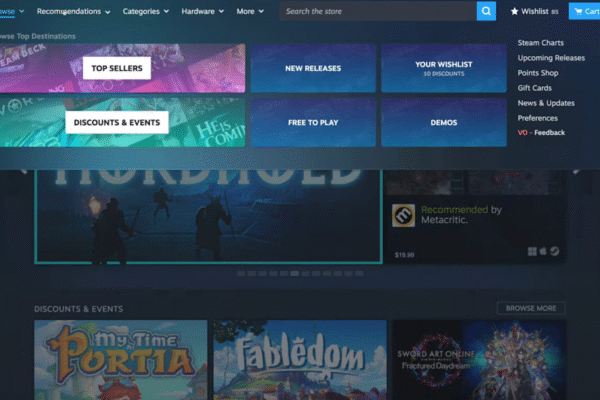Screen dimensions: 600x400
Task: Click the carousel right arrow
Action: click(x=577, y=171)
